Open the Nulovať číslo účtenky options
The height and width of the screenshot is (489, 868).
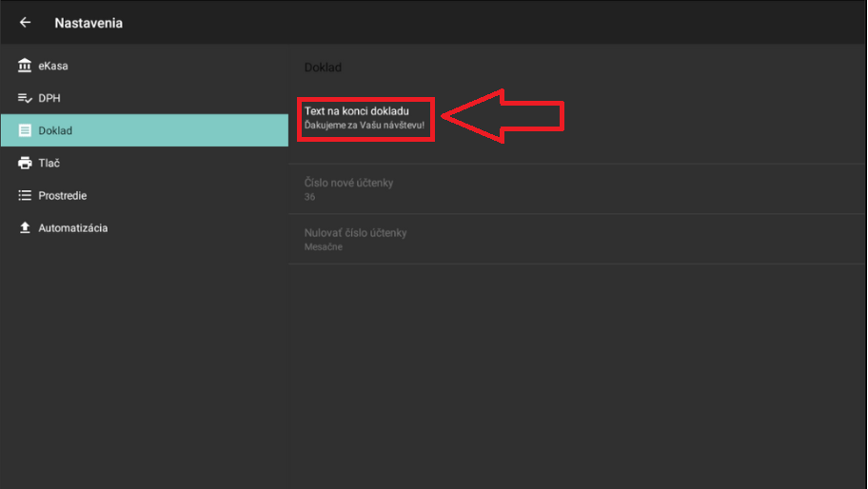coord(355,233)
